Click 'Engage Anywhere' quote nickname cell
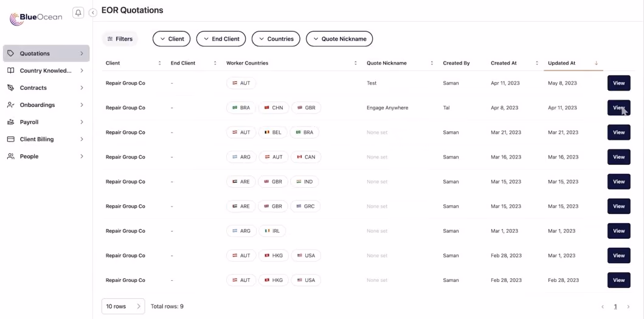 [x=387, y=108]
